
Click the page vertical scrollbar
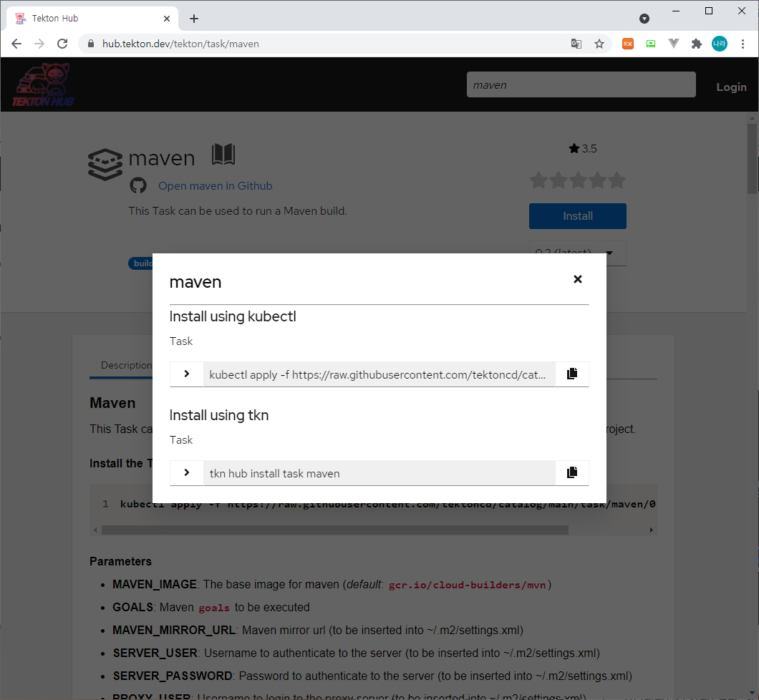tap(752, 158)
